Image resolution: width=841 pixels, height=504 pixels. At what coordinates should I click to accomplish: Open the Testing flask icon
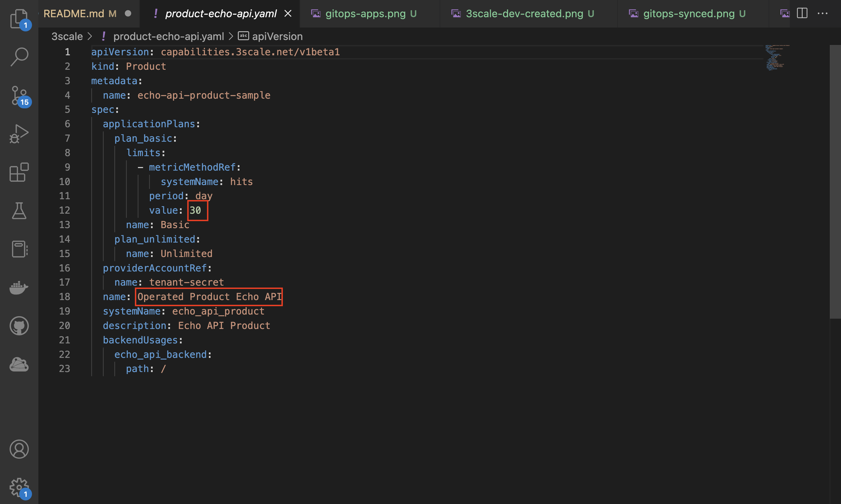click(x=19, y=211)
